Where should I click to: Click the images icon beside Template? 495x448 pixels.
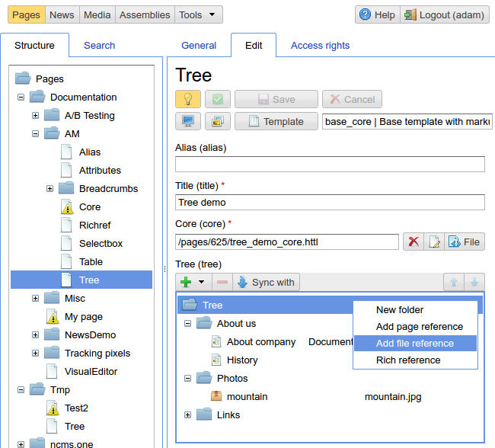coord(217,121)
